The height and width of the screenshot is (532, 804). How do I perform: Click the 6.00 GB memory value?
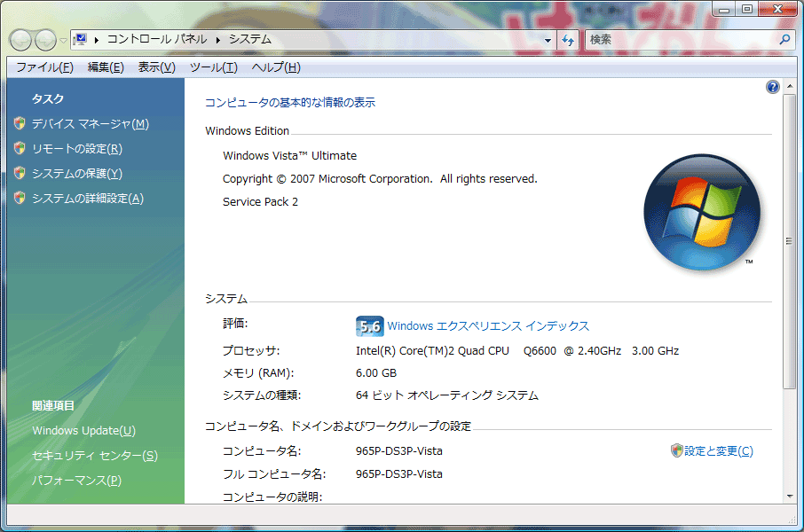[376, 373]
